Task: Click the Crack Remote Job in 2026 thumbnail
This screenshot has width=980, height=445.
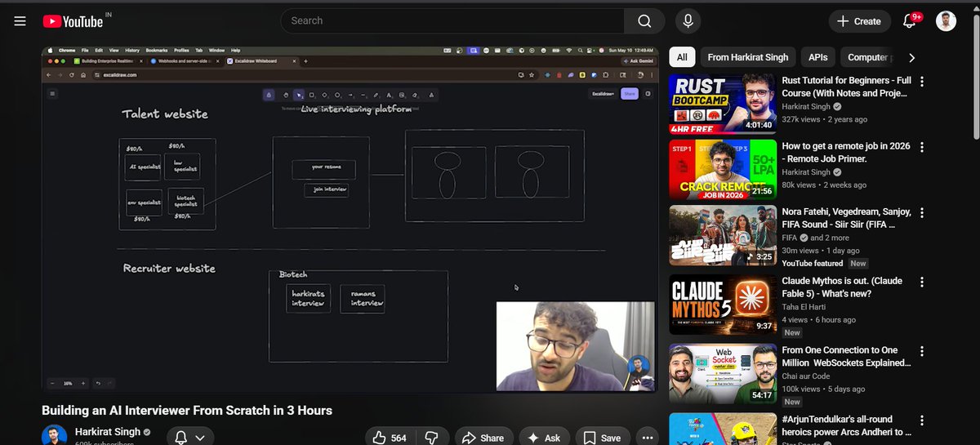Action: (722, 170)
